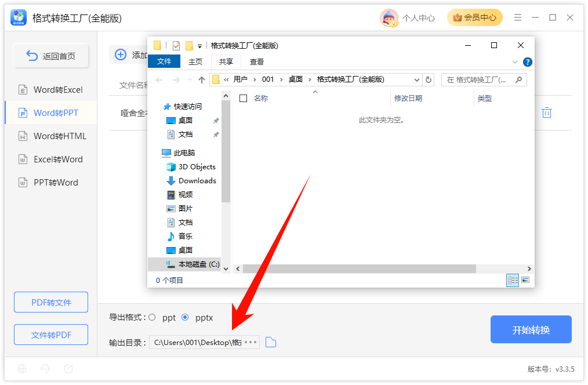Click the 文件转PDF button
Viewport: 588px width, 385px height.
pyautogui.click(x=51, y=335)
